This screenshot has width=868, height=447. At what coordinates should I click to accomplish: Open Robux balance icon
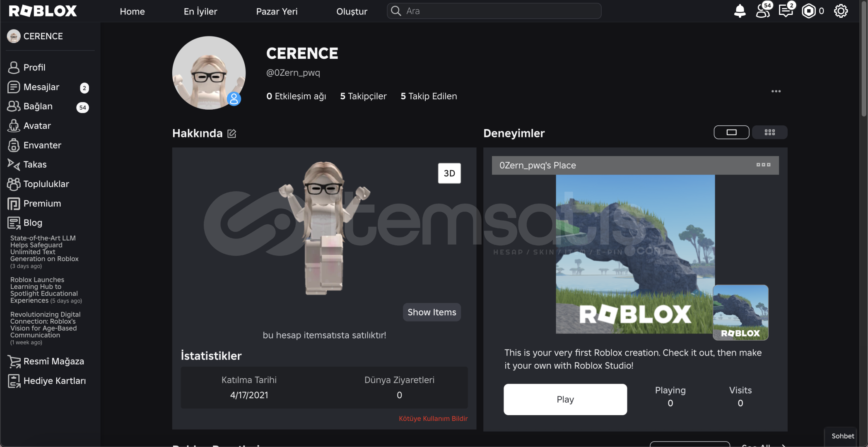pyautogui.click(x=808, y=11)
